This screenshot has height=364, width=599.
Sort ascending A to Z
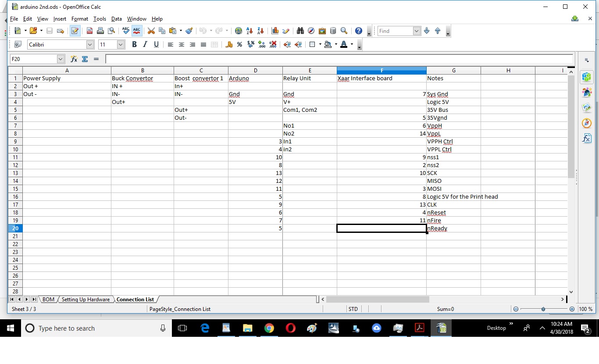(x=250, y=31)
